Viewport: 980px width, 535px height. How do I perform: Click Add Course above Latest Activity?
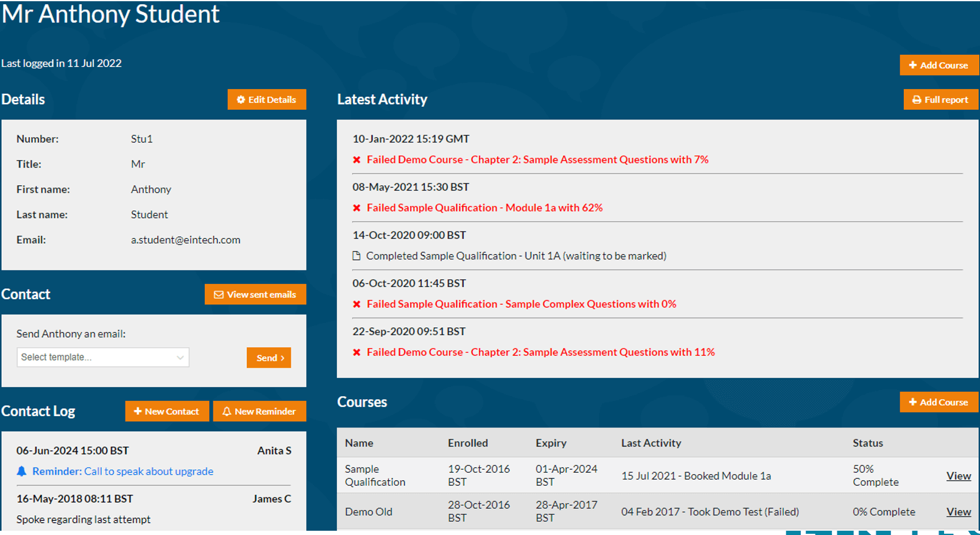click(x=939, y=65)
